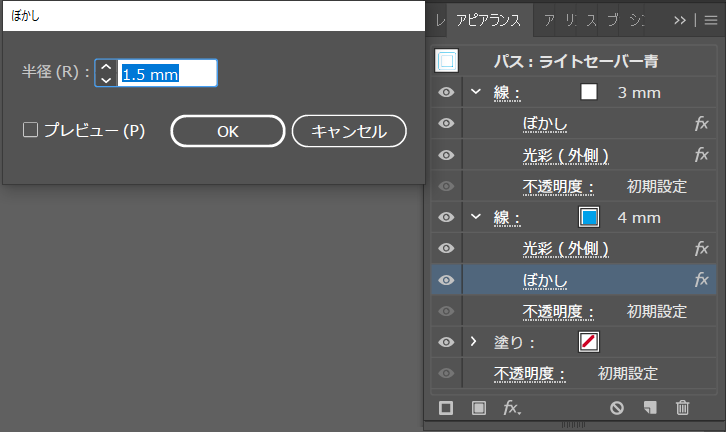Clear appearance with the no-entry icon

tap(617, 408)
